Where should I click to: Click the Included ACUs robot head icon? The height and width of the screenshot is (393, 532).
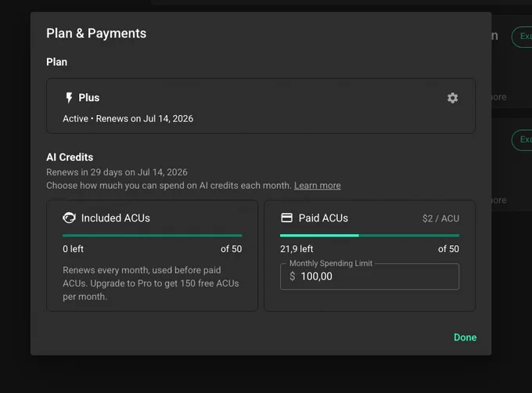69,218
